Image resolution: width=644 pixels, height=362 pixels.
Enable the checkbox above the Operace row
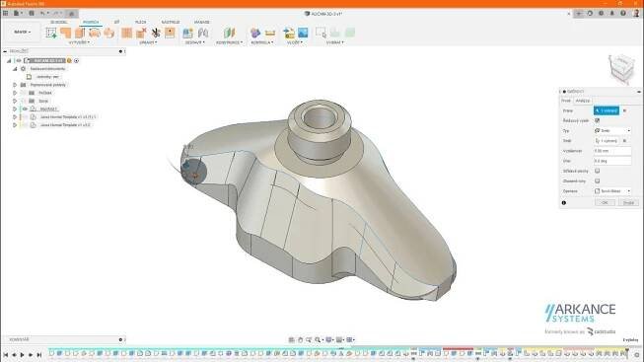[598, 181]
